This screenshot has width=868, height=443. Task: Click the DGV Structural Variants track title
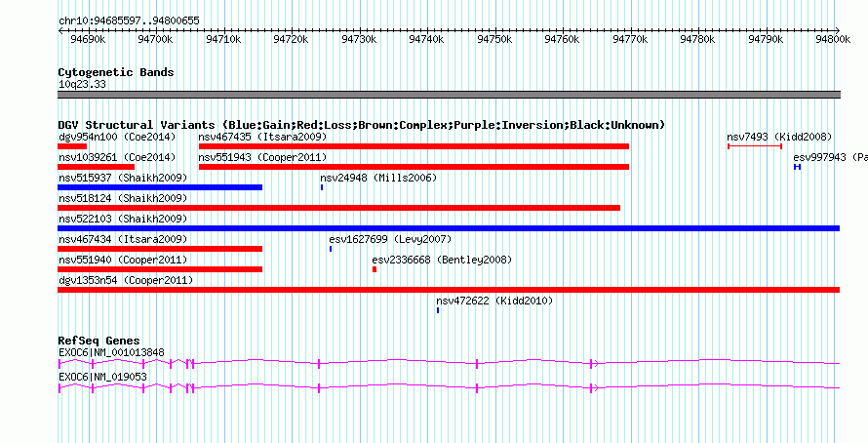coord(362,125)
